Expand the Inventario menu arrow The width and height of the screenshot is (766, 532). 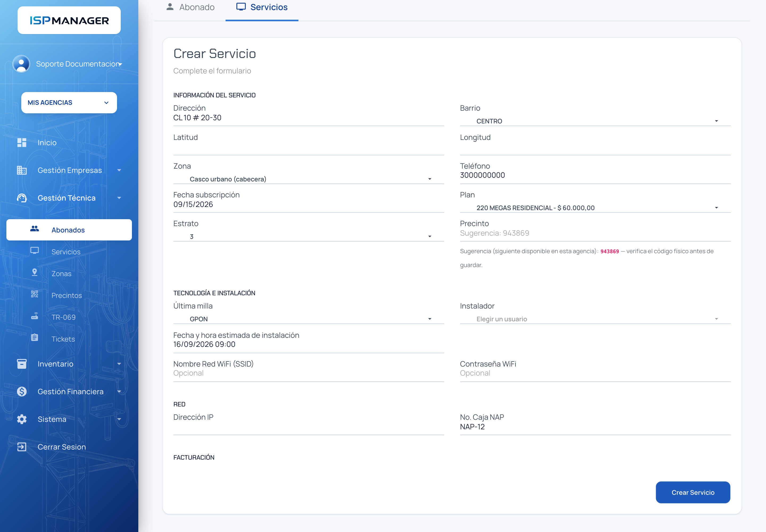click(119, 364)
